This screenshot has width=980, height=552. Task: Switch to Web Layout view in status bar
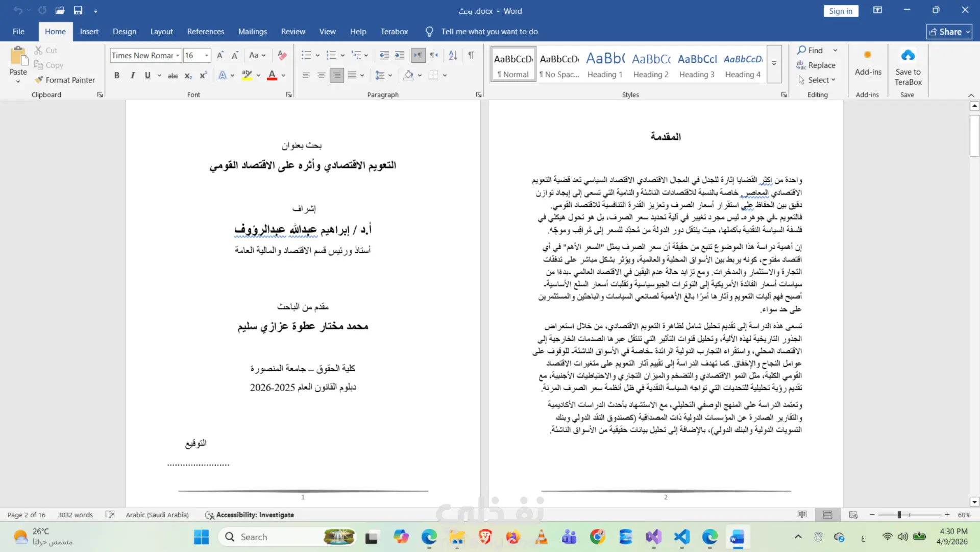point(853,515)
